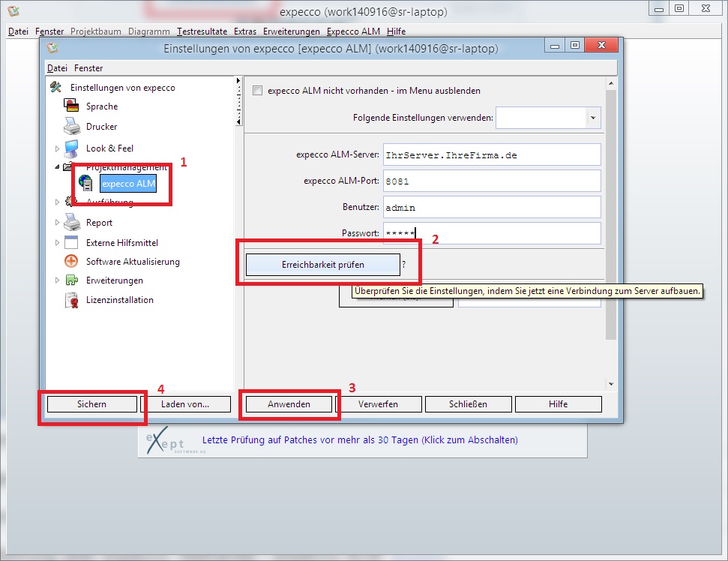728x561 pixels.
Task: Select the expecco ALM globe icon
Action: click(x=85, y=183)
